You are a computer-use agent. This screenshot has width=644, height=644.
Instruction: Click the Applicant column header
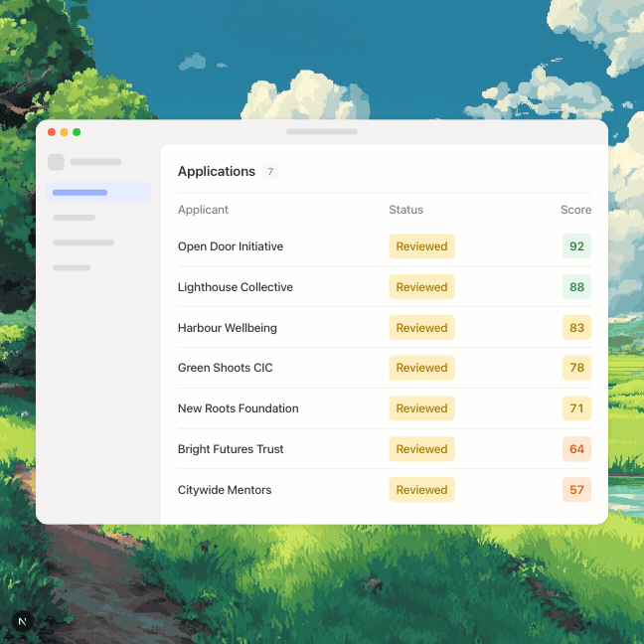coord(203,210)
